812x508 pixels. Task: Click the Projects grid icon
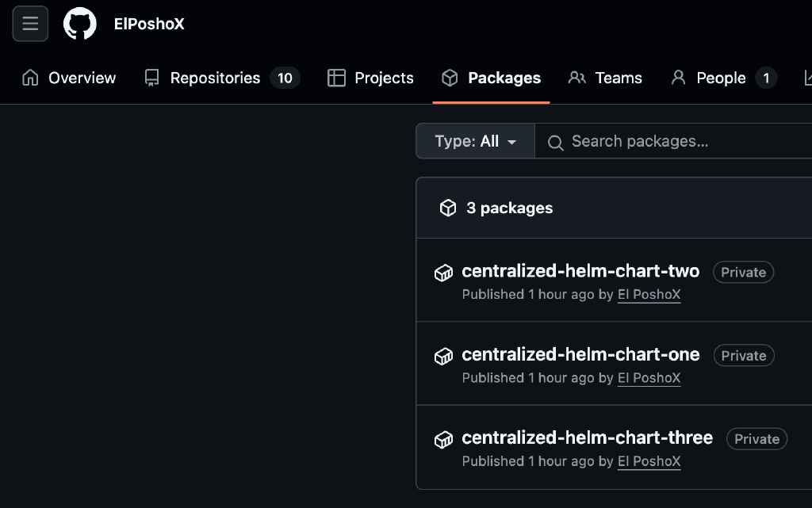(336, 78)
